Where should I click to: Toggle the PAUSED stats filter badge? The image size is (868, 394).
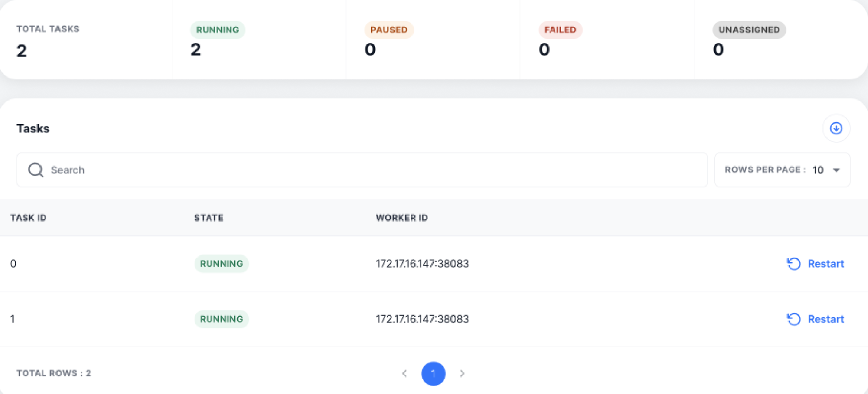pyautogui.click(x=389, y=30)
